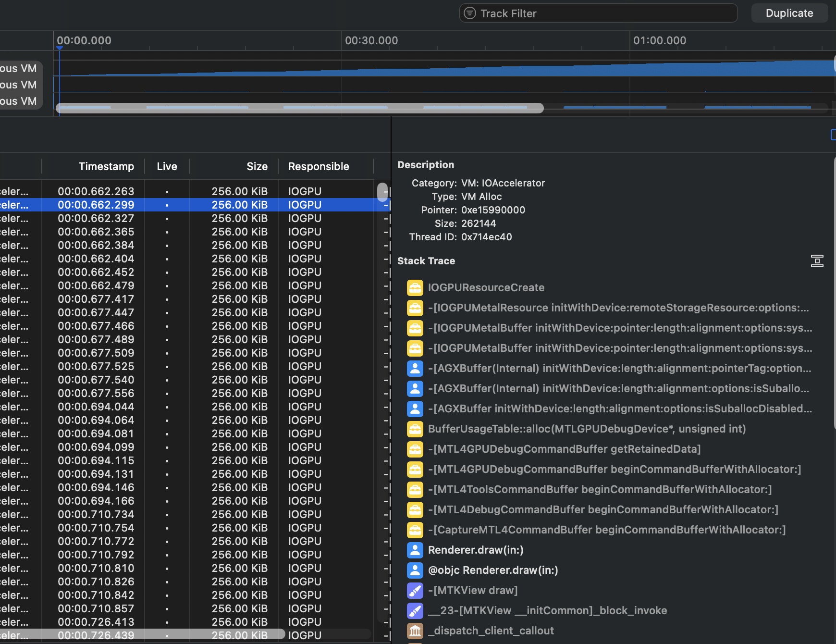The width and height of the screenshot is (836, 644).
Task: Click the AGXBuffer initWithDevice frame icon
Action: pyautogui.click(x=415, y=409)
